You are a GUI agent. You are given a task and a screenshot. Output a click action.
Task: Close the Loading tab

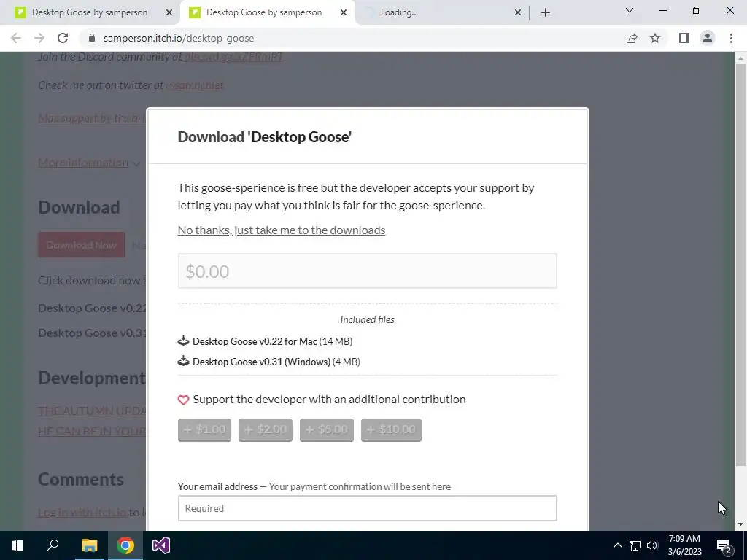click(x=518, y=12)
